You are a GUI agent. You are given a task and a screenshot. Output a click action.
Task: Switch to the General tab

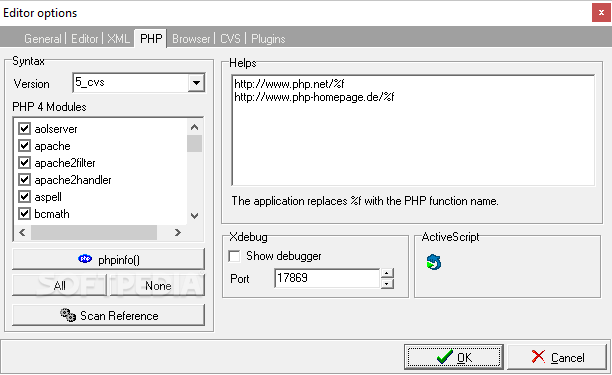43,39
